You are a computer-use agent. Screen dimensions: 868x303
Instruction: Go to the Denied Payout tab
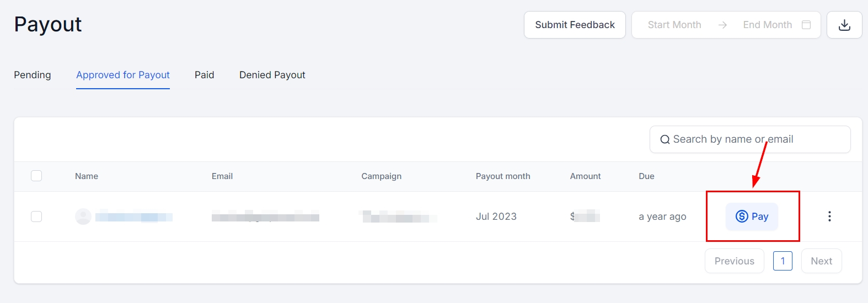272,75
